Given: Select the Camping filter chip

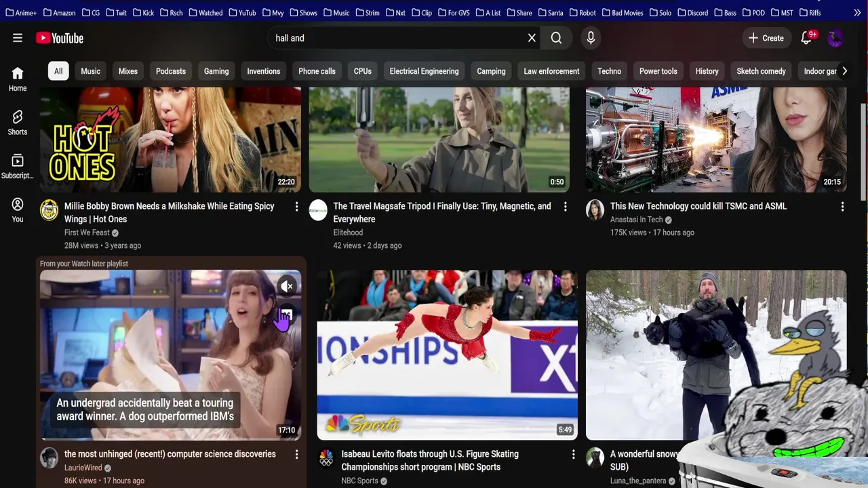Looking at the screenshot, I should [x=491, y=71].
